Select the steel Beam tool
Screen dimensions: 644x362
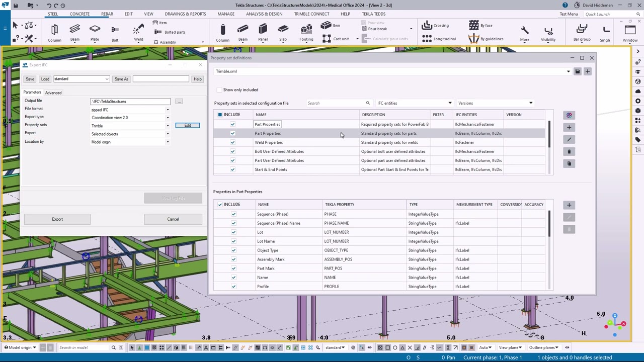[74, 33]
